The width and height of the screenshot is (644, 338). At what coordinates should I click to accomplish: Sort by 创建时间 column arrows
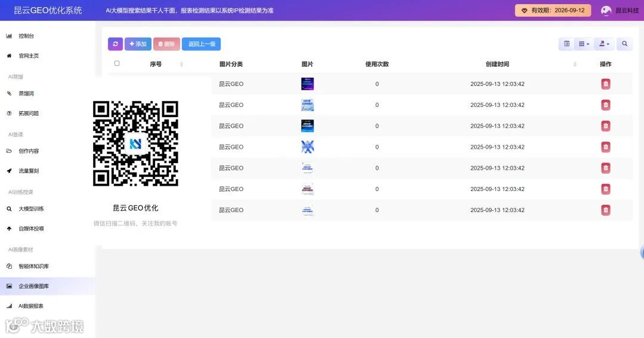tap(575, 64)
